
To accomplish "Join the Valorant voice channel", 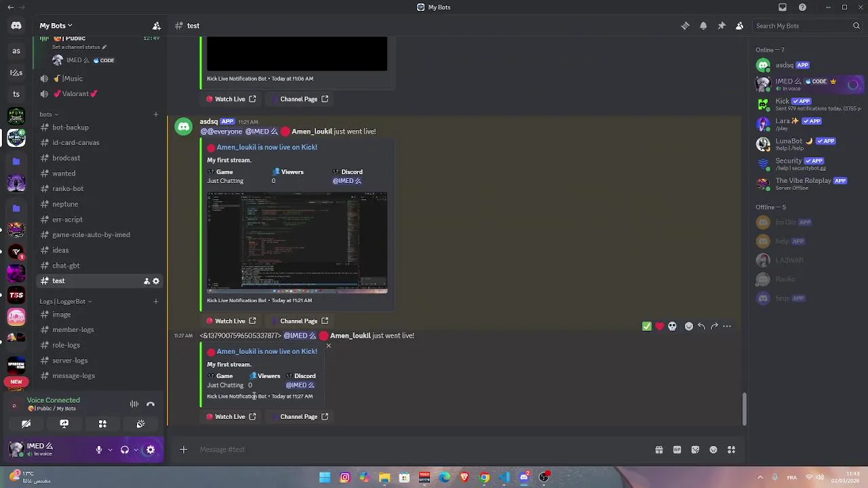I will point(100,94).
